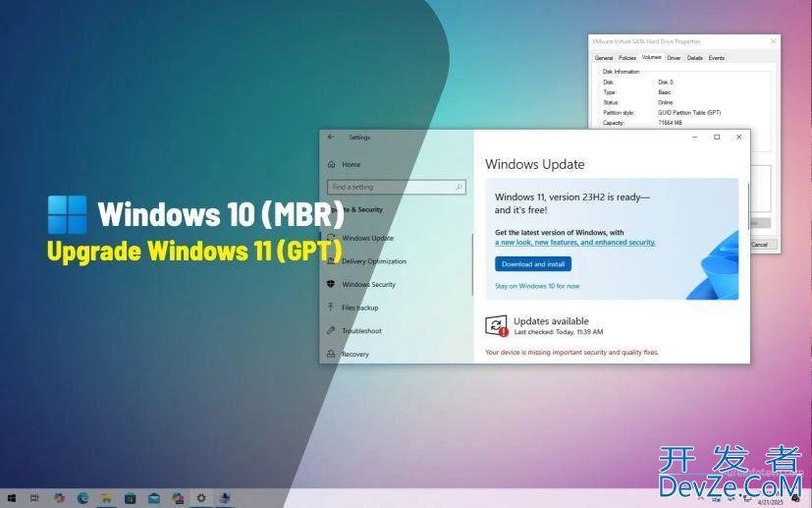Click Download and install button

(533, 264)
